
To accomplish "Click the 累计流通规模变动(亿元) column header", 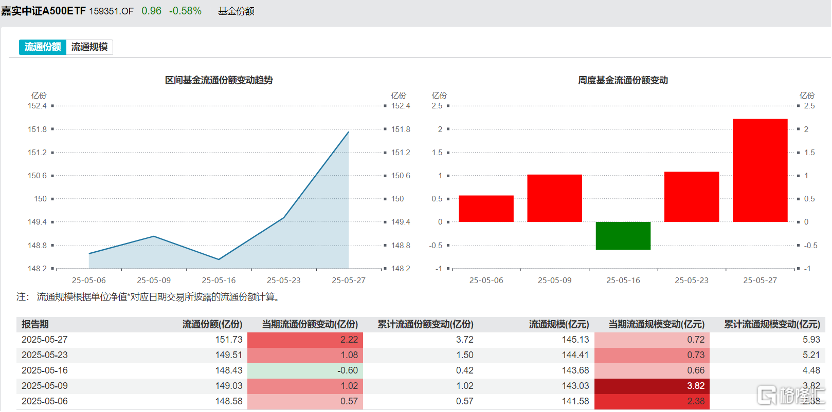I will [x=772, y=324].
